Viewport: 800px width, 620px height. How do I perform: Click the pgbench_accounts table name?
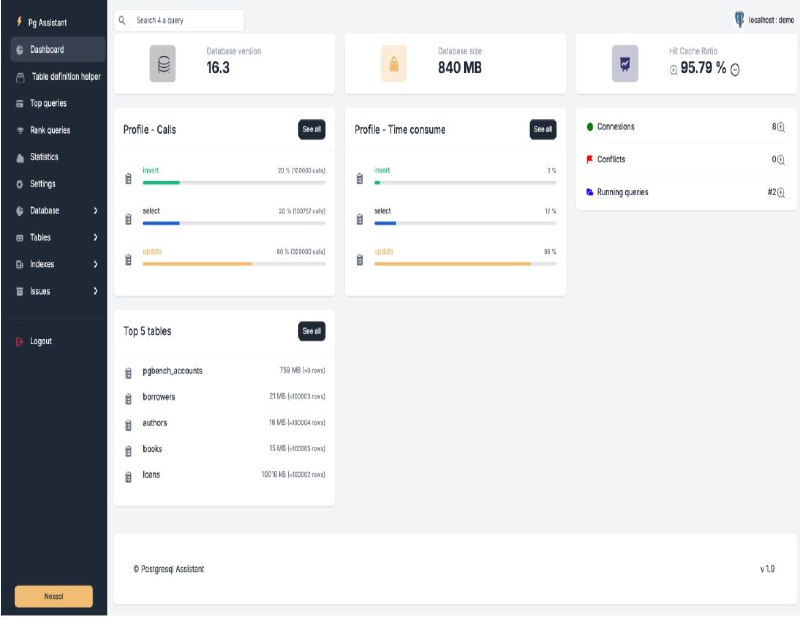(172, 371)
